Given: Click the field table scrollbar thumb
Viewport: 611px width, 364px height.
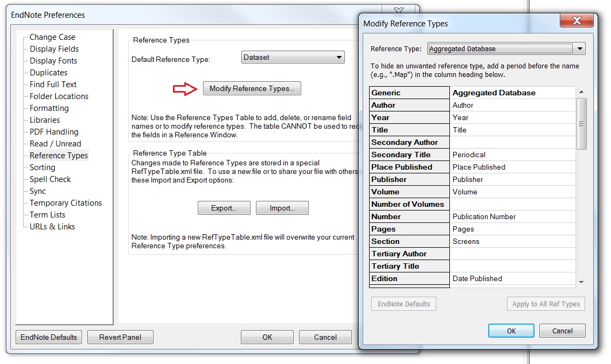Looking at the screenshot, I should coord(581,124).
